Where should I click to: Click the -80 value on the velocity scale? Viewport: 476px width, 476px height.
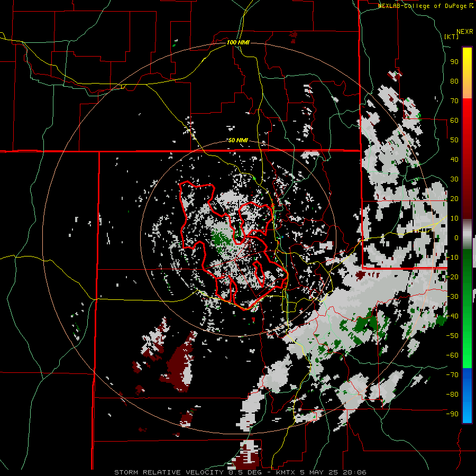coord(452,395)
